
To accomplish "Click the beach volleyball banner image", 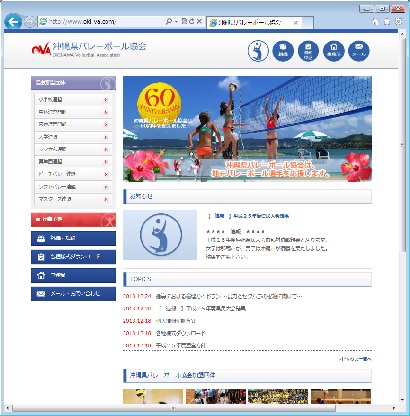I will click(x=247, y=129).
